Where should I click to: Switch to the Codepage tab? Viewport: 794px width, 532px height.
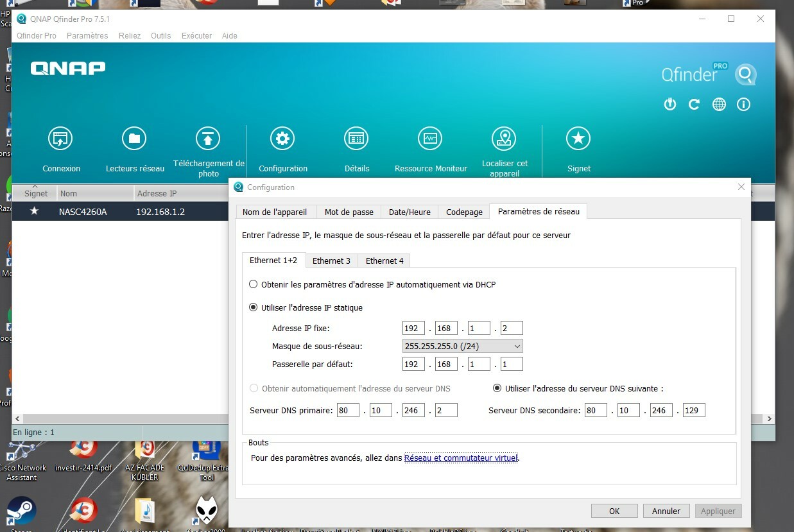coord(464,212)
